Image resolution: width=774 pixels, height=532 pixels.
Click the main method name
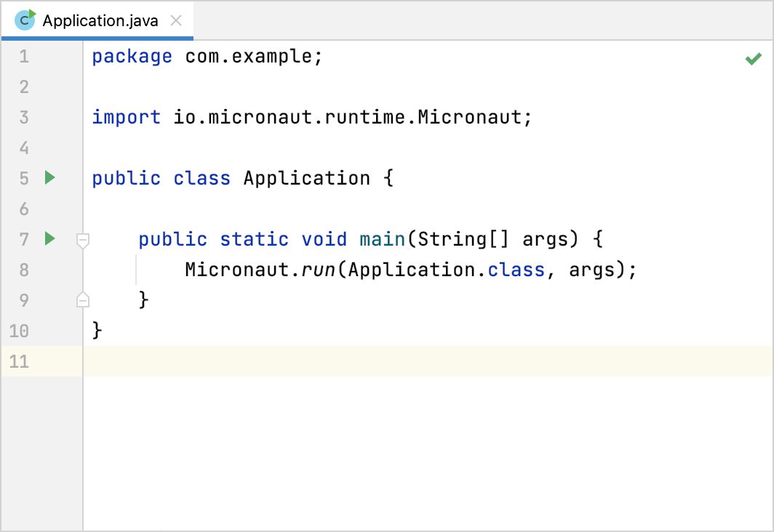382,238
